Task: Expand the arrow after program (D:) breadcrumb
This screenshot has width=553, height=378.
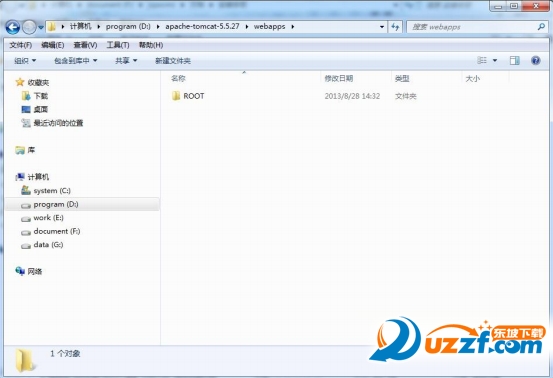Action: [x=158, y=27]
